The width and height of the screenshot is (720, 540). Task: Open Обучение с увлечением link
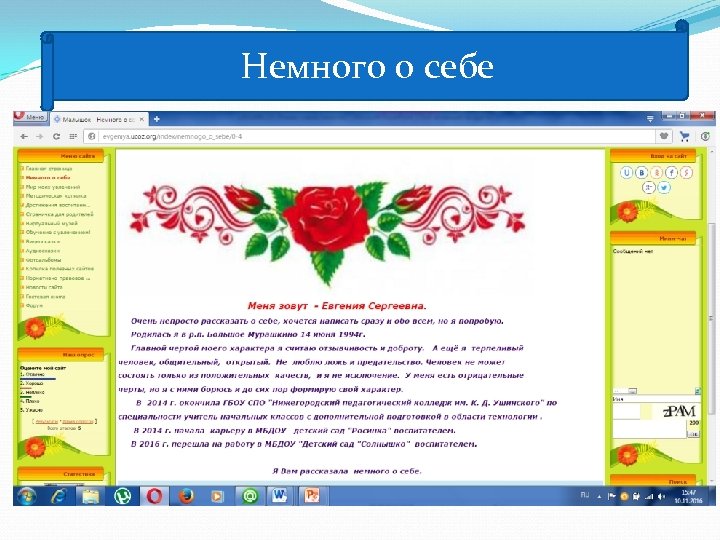tap(58, 232)
